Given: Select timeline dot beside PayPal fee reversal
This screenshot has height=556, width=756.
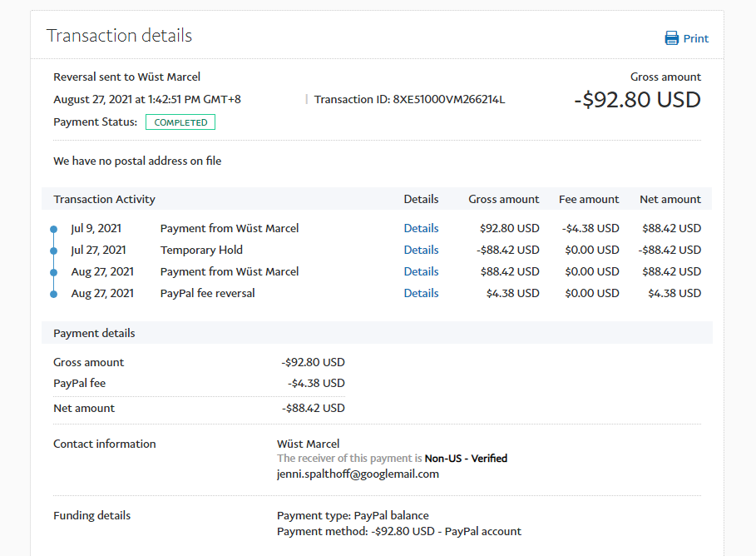Looking at the screenshot, I should tap(53, 294).
